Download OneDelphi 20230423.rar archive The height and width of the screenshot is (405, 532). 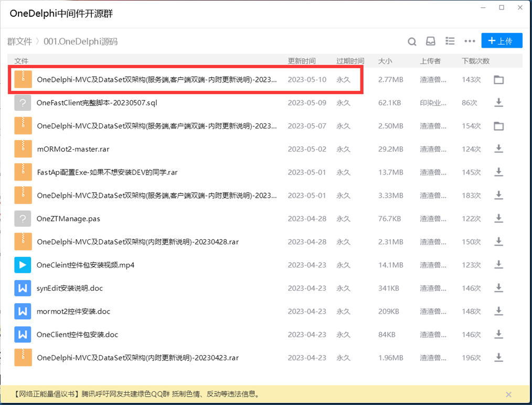pyautogui.click(x=498, y=357)
